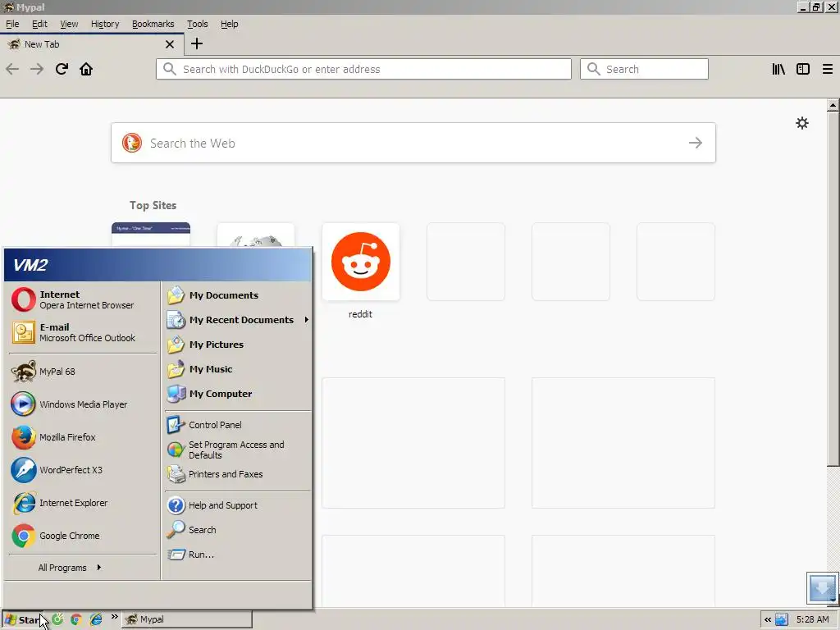Open Printers and Faxes
This screenshot has width=840, height=630.
[x=237, y=474]
